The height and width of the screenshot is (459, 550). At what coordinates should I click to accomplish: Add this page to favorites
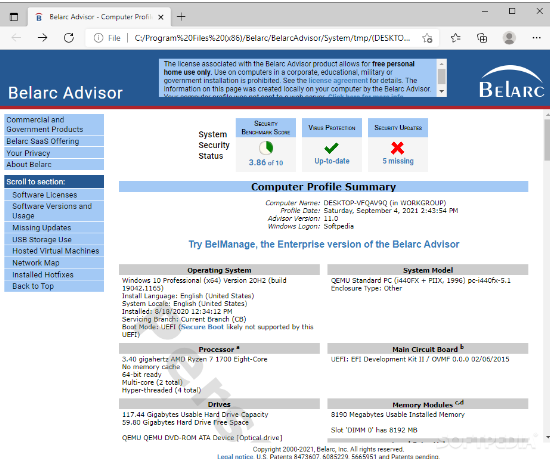click(x=427, y=38)
